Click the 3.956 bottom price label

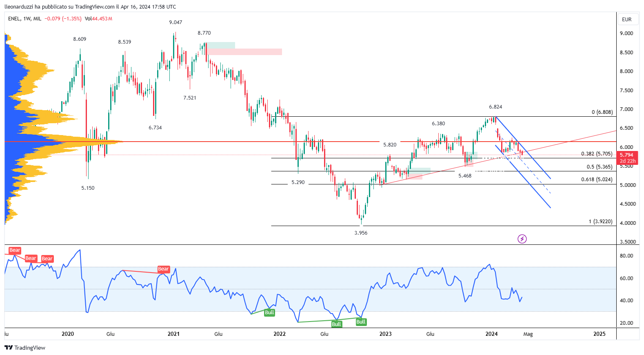[x=361, y=233]
